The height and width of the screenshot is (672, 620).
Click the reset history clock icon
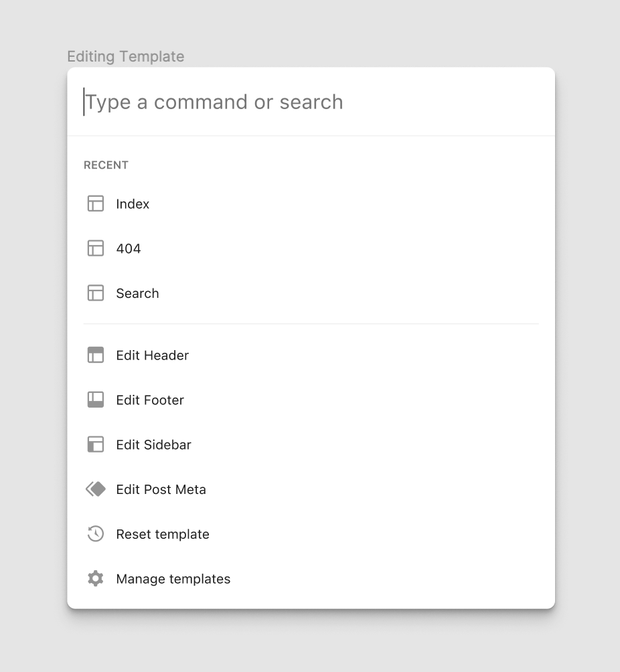click(x=95, y=533)
